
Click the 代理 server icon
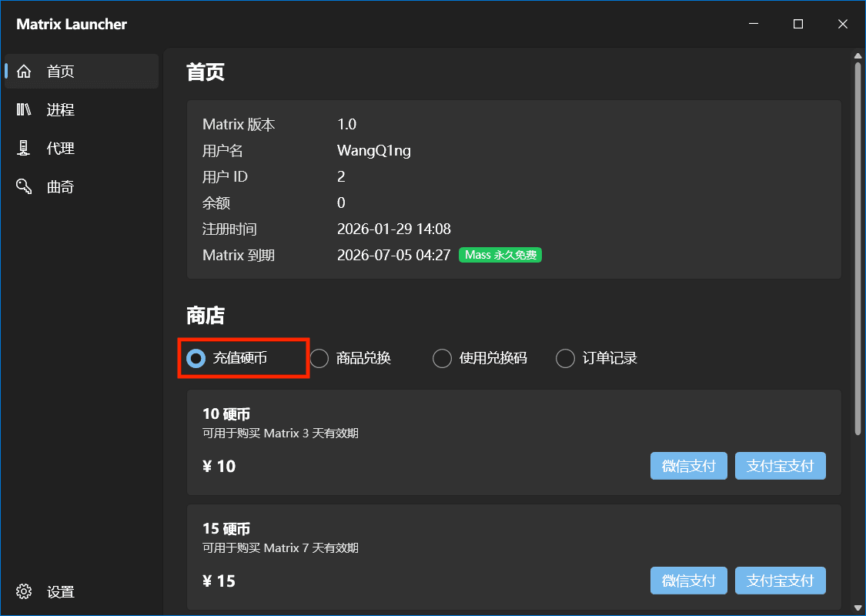coord(24,148)
